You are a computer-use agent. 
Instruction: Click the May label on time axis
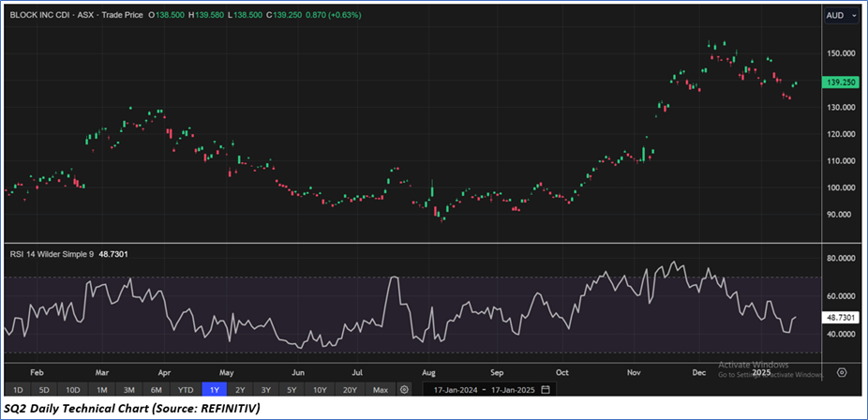click(227, 372)
